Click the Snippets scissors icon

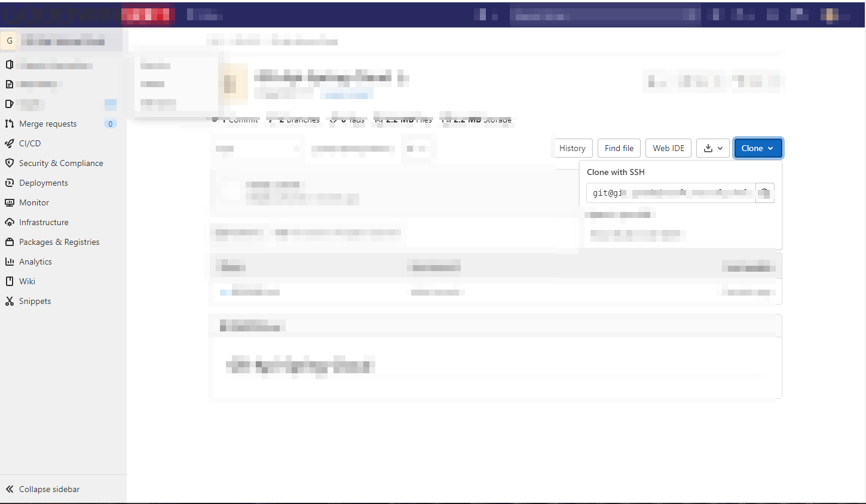pos(10,300)
